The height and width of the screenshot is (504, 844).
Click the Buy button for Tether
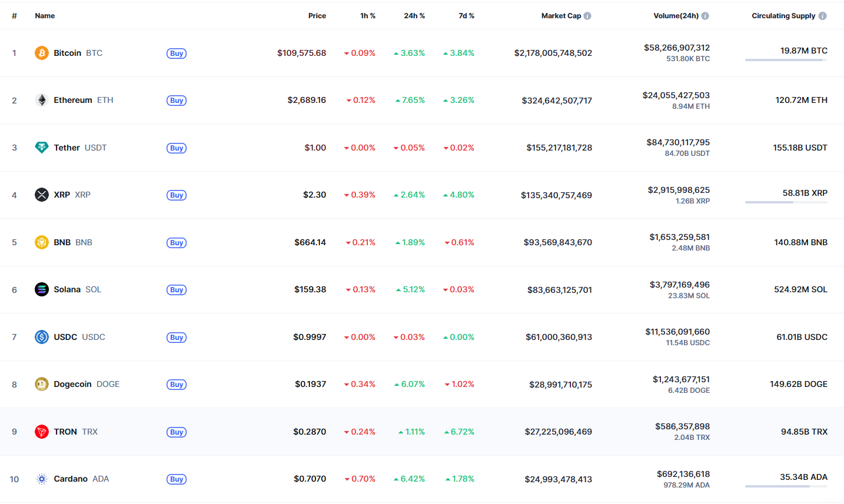(x=177, y=148)
